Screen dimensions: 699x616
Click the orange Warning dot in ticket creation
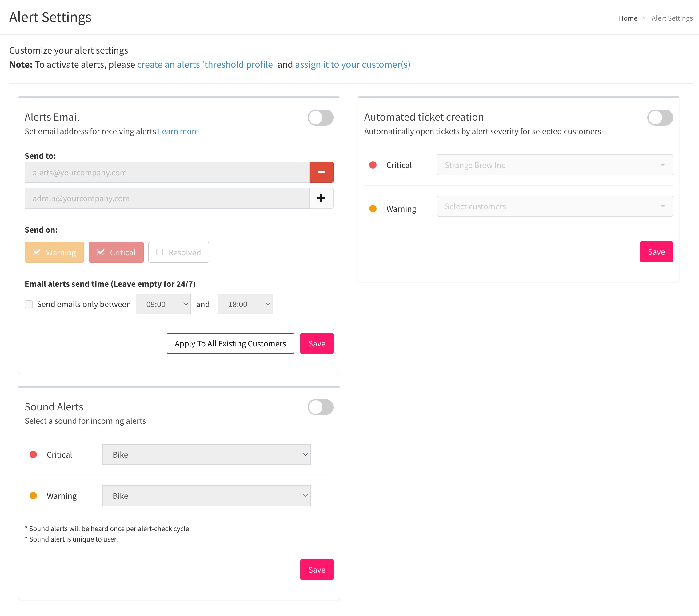click(373, 209)
